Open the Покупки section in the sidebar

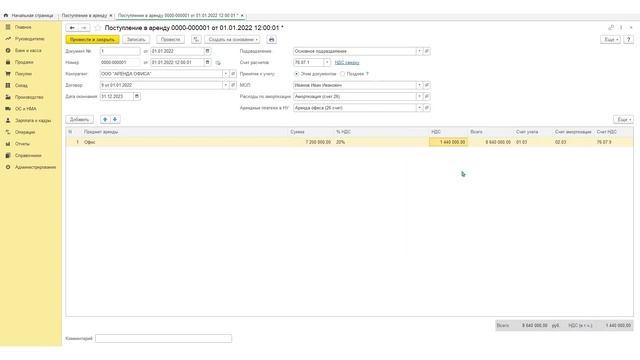pyautogui.click(x=23, y=74)
